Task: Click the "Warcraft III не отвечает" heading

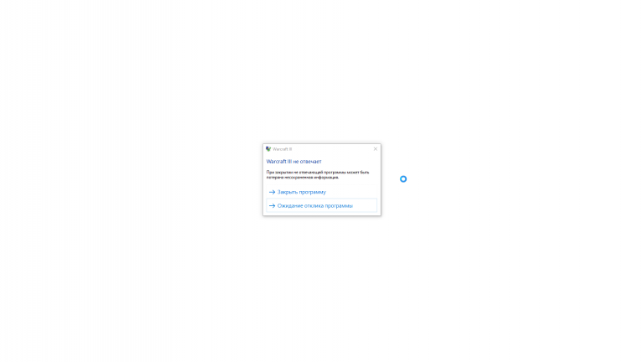Action: 293,161
